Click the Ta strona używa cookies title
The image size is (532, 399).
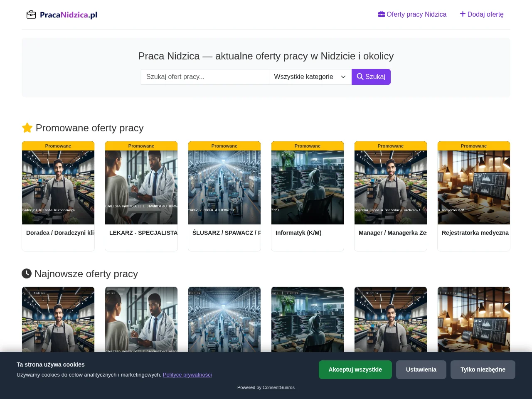51,365
